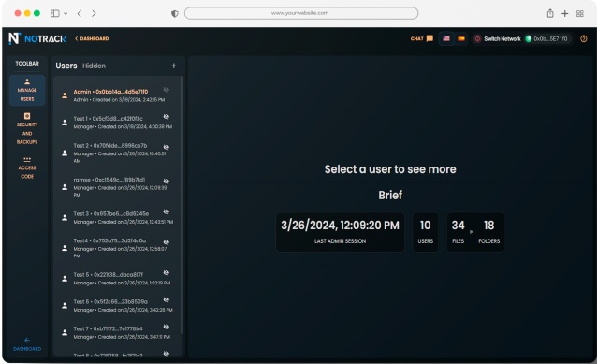Go back via sidebar Dashboard arrow
Viewport: 597px width, 364px height.
[27, 344]
